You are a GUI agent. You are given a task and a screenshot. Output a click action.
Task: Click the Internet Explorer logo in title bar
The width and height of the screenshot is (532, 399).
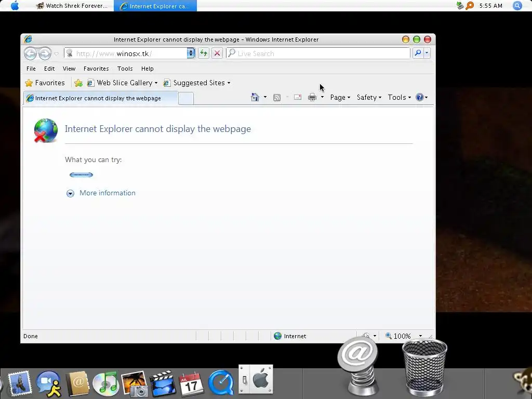(28, 39)
